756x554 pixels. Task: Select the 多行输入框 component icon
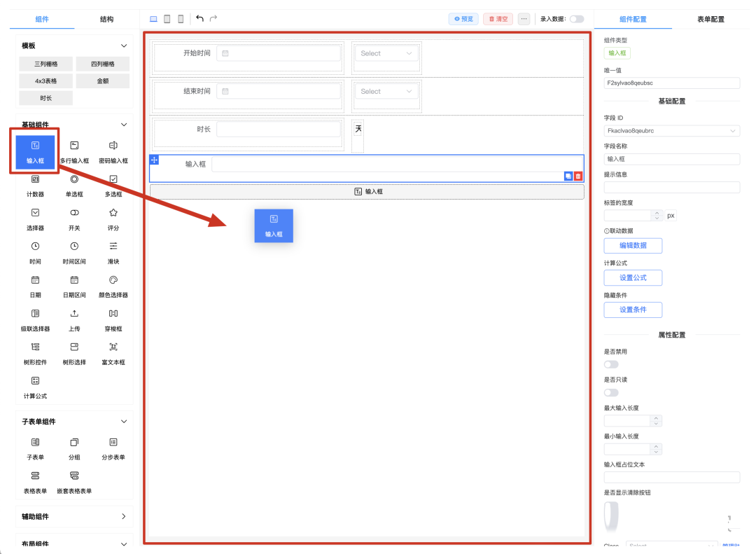point(74,150)
